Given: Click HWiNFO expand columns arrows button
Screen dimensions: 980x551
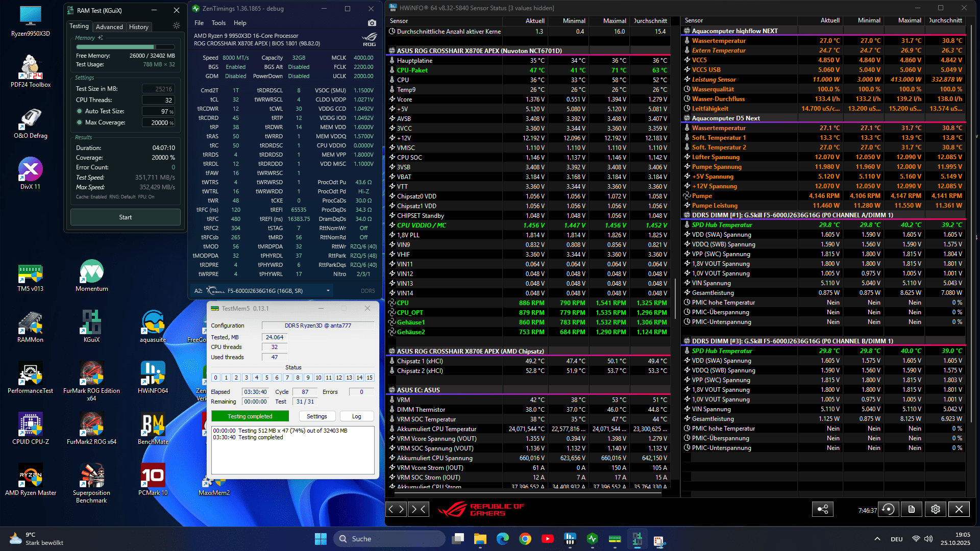Looking at the screenshot, I should 397,509.
